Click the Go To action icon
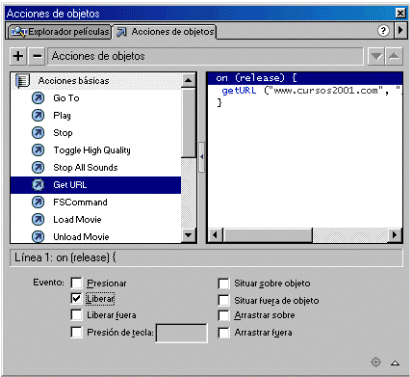Image resolution: width=410 pixels, height=377 pixels. point(38,98)
